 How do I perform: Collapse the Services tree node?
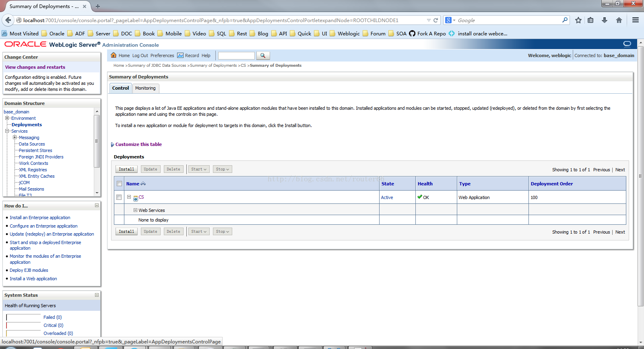(7, 131)
